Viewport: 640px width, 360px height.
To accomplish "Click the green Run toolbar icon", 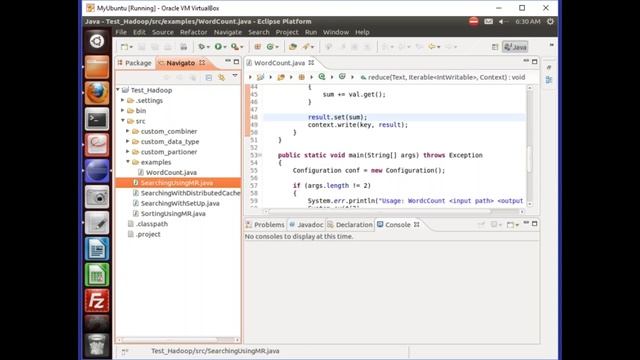I will 218,47.
